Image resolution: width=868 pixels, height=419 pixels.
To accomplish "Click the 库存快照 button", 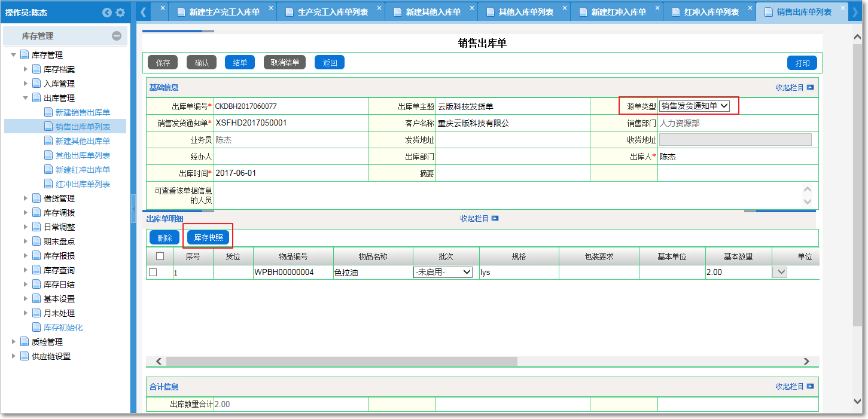I will point(208,237).
